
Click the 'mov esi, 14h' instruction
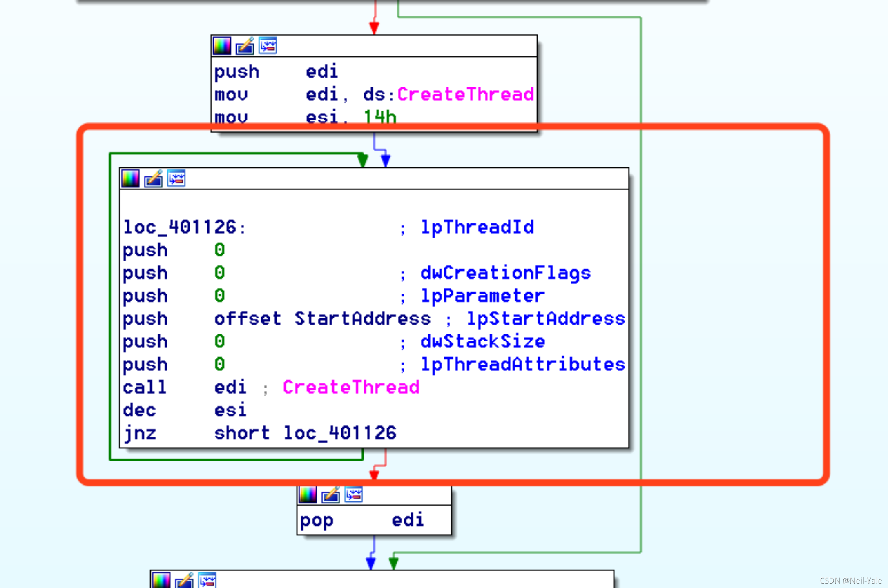coord(305,117)
